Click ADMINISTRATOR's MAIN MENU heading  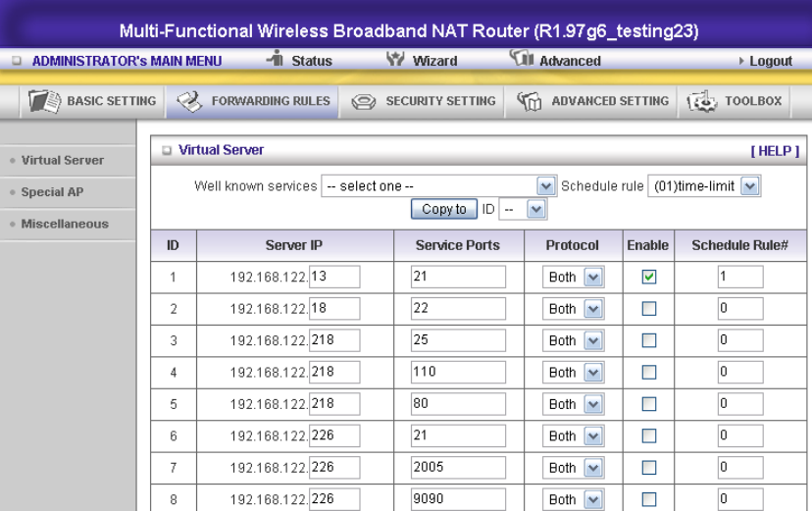[127, 61]
